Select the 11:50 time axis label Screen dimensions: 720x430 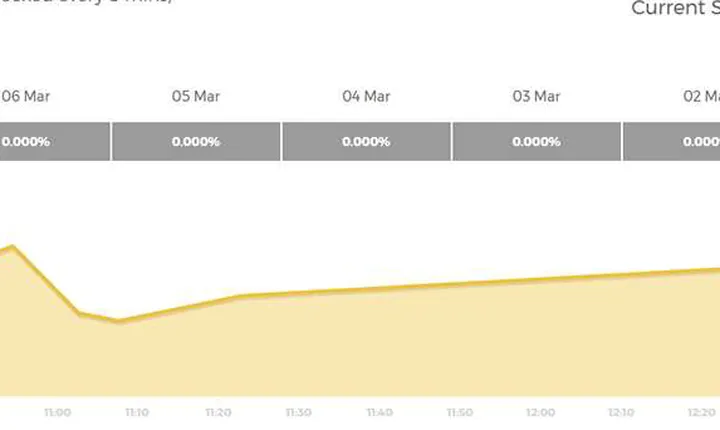coord(460,413)
